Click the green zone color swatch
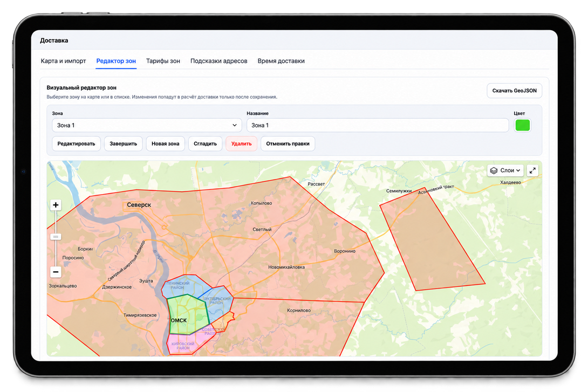The image size is (588, 392). point(522,125)
